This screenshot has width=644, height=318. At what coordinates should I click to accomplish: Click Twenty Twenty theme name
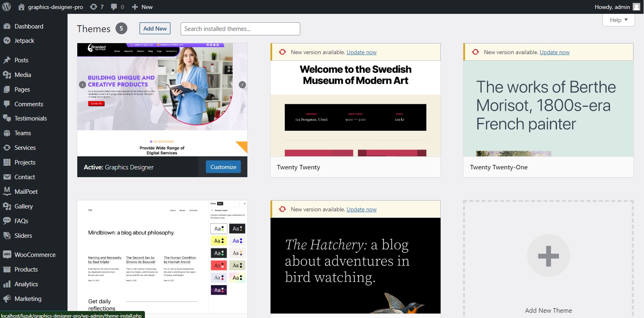299,167
